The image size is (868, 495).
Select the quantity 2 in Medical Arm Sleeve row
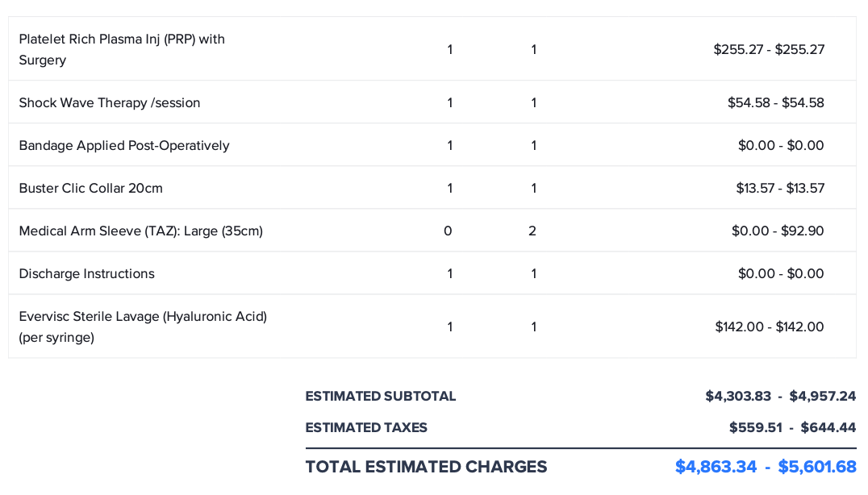pyautogui.click(x=532, y=231)
